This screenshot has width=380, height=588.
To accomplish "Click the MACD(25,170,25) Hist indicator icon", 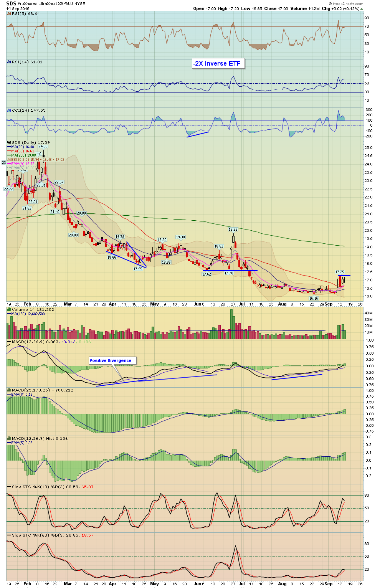I will 9,390.
